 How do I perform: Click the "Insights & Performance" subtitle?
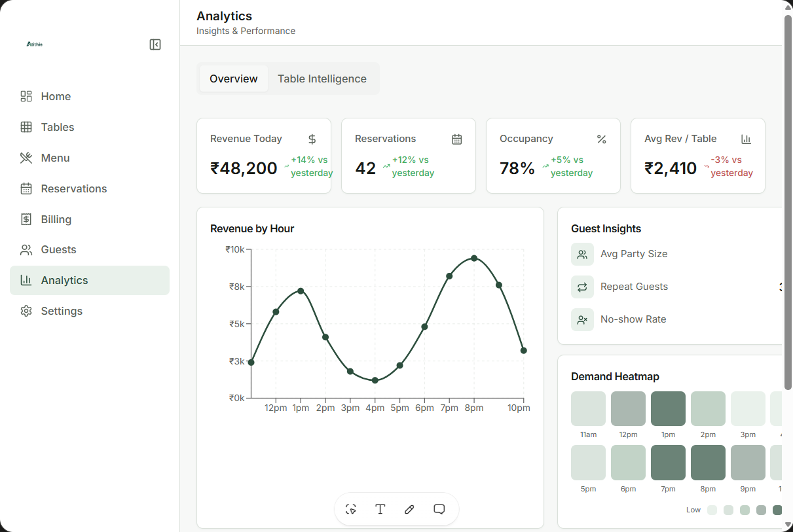coord(246,31)
